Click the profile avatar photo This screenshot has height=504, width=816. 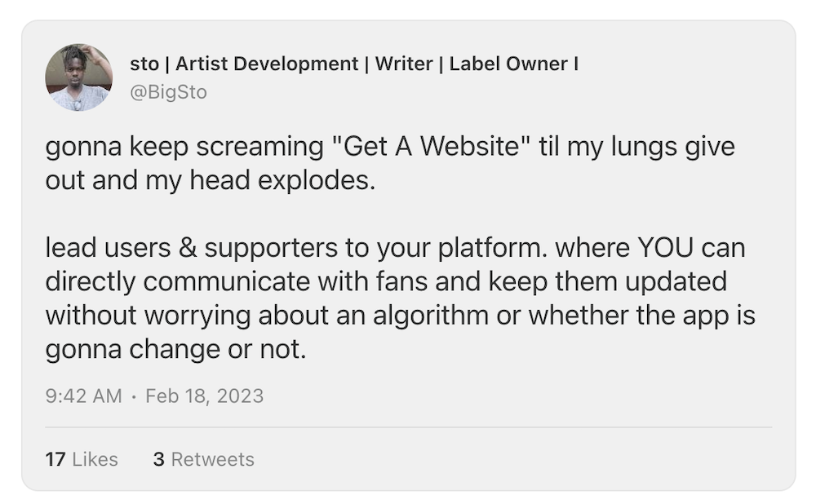[78, 77]
